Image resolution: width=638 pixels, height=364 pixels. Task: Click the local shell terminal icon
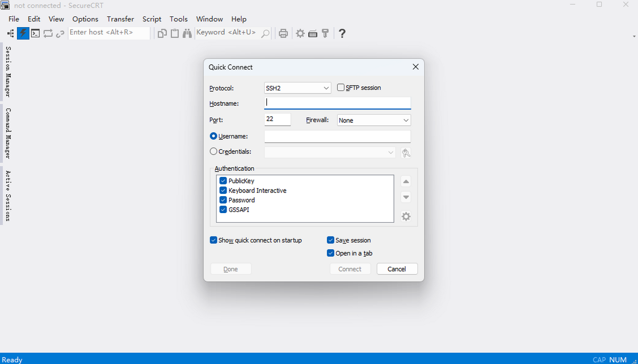click(x=36, y=33)
